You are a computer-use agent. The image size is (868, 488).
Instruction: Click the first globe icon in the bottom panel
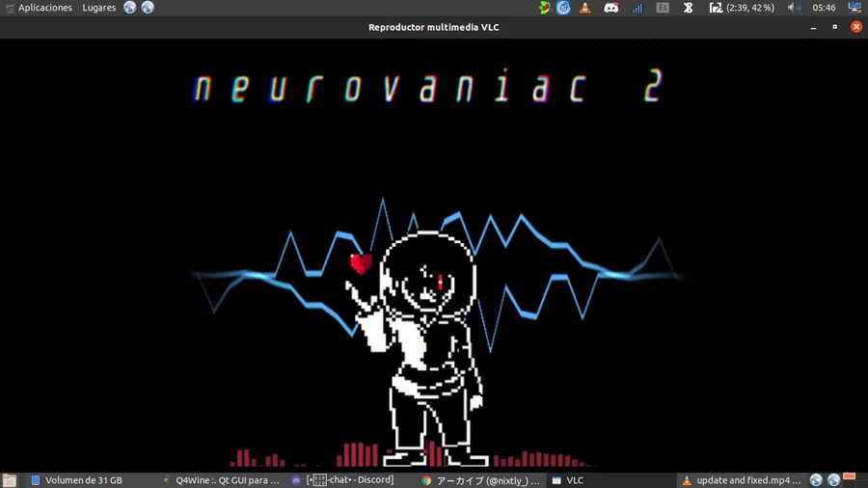(x=816, y=480)
